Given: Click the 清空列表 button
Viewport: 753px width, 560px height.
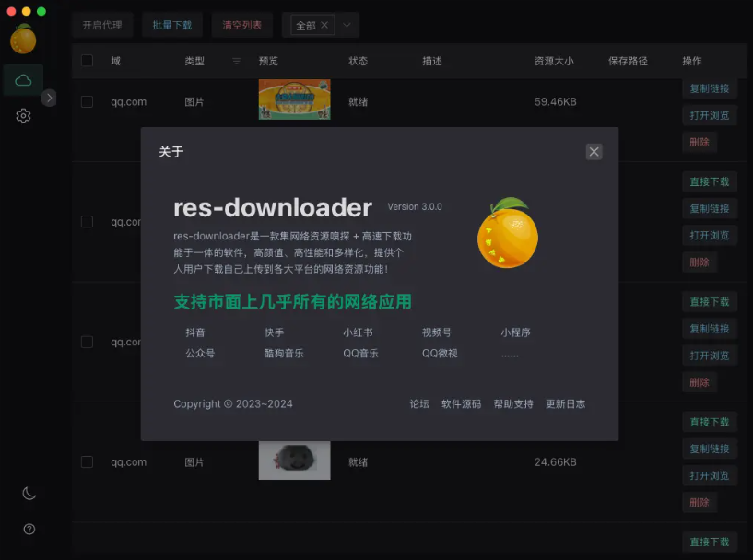Looking at the screenshot, I should pos(241,25).
